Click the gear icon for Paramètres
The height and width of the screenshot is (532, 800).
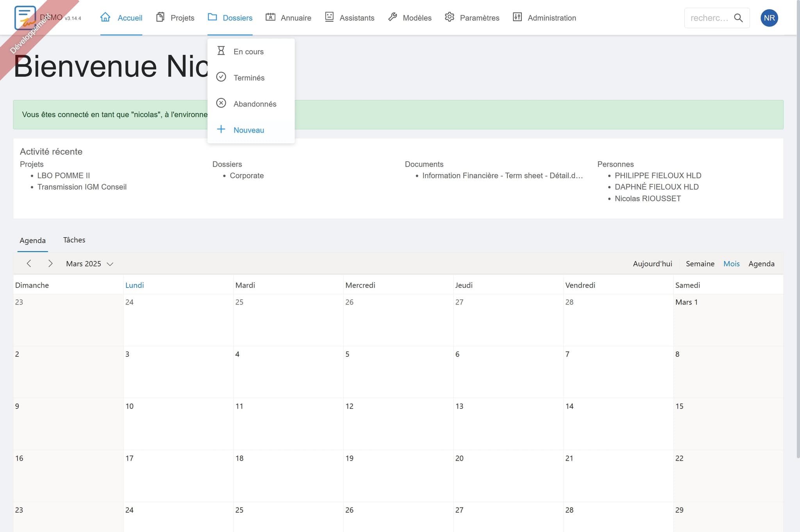click(x=450, y=17)
